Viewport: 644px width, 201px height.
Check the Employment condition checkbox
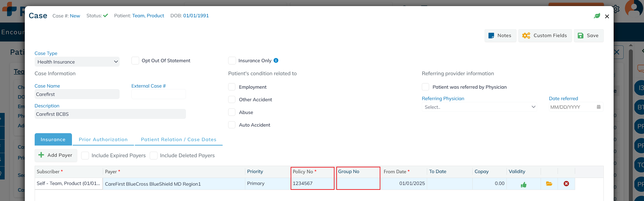232,87
